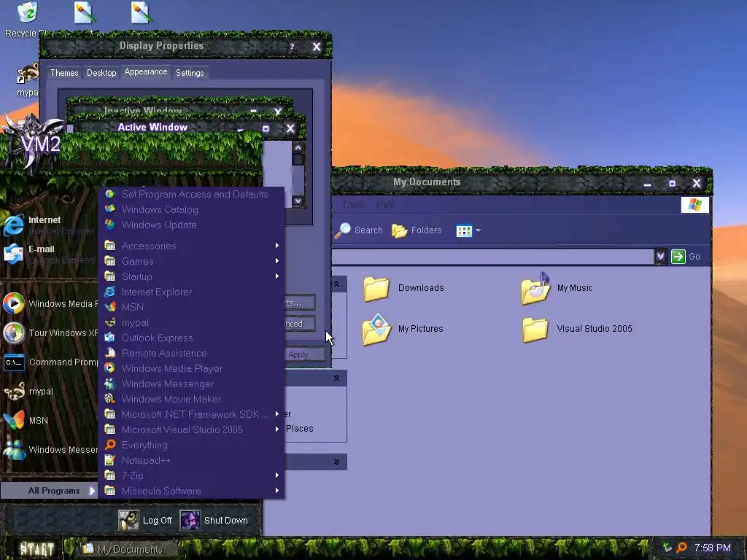
Task: Expand the bottom Details pane section
Action: pyautogui.click(x=336, y=462)
